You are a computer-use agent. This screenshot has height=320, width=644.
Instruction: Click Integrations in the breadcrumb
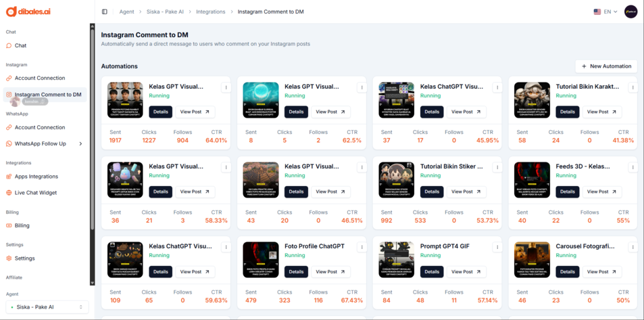coord(211,12)
